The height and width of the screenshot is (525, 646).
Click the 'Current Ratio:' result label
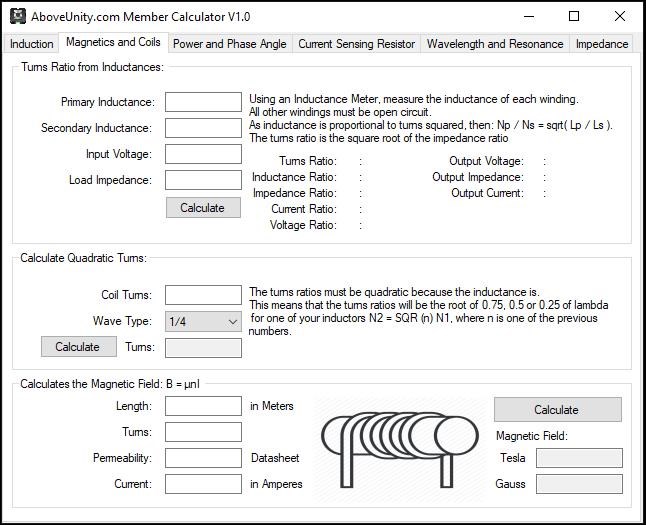point(304,209)
